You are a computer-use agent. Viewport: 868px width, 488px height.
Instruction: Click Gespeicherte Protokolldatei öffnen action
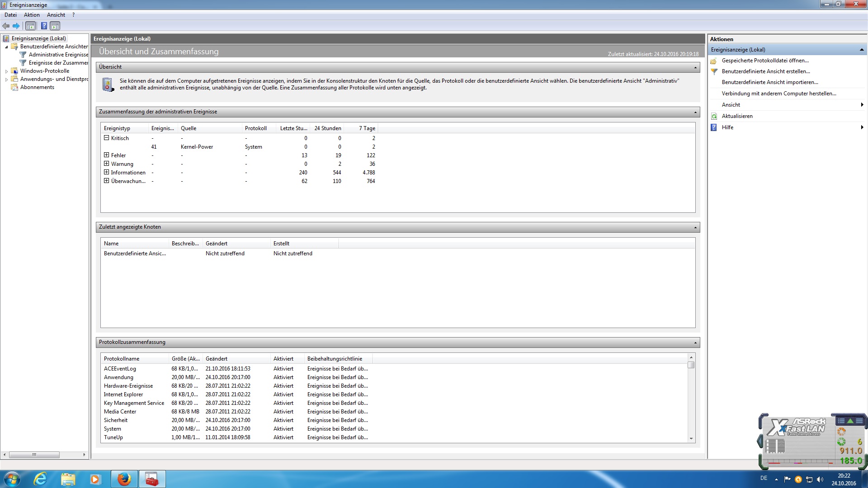point(765,61)
